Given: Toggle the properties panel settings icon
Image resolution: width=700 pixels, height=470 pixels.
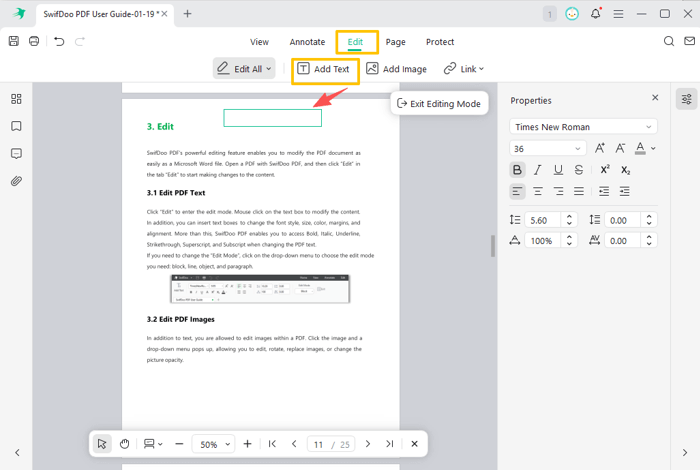Looking at the screenshot, I should 687,99.
